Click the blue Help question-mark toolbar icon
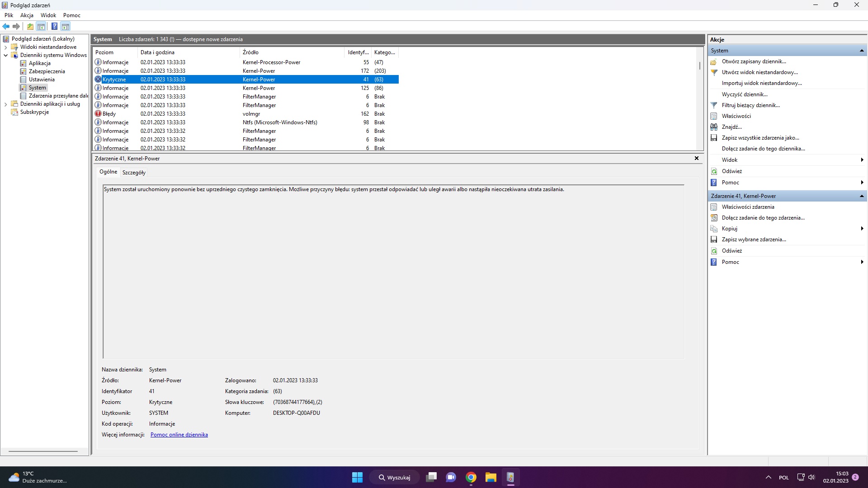 [x=54, y=26]
